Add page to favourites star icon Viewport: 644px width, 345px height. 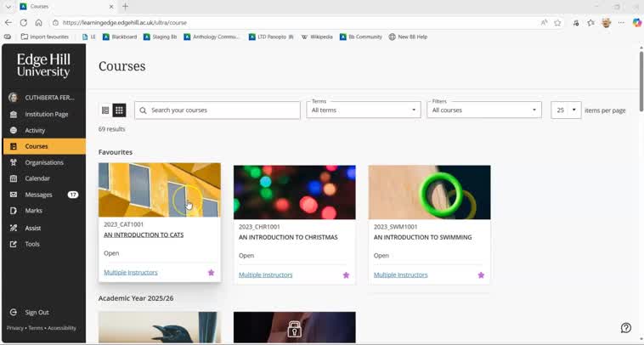point(557,23)
